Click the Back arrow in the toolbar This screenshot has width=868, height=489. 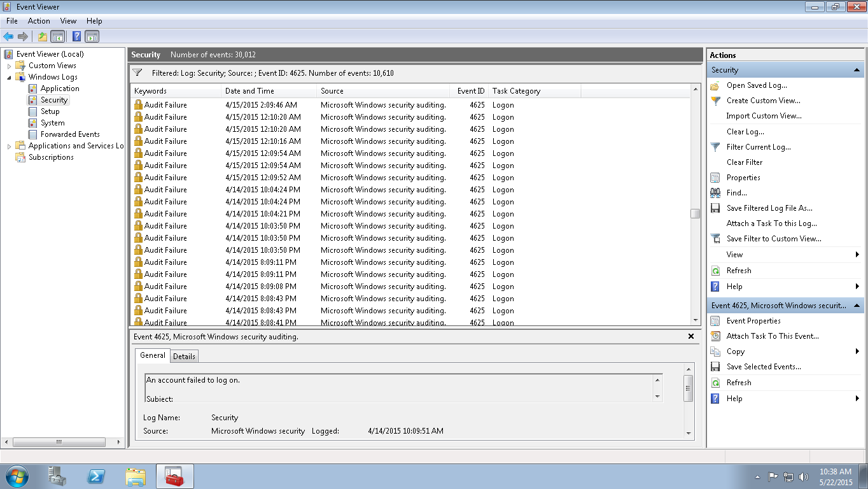click(8, 37)
